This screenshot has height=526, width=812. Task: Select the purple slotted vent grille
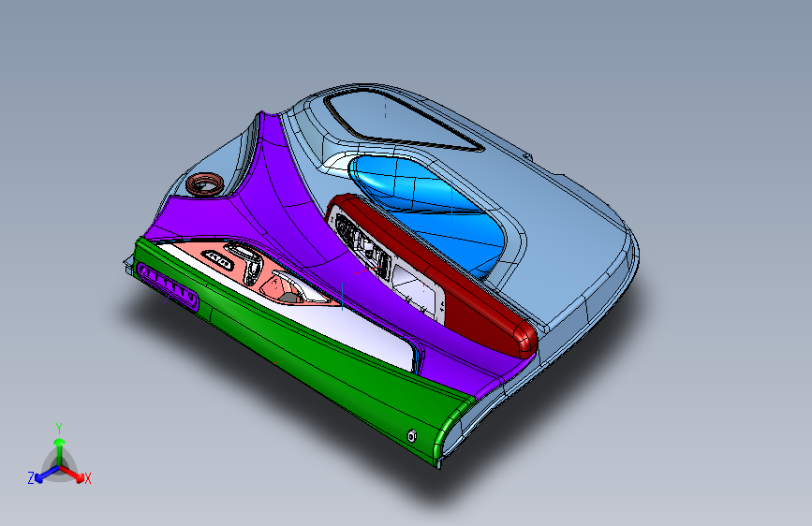click(x=168, y=286)
